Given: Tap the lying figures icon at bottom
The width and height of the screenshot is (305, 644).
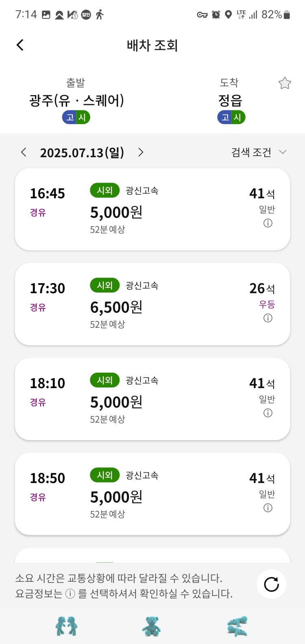Looking at the screenshot, I should 237,626.
